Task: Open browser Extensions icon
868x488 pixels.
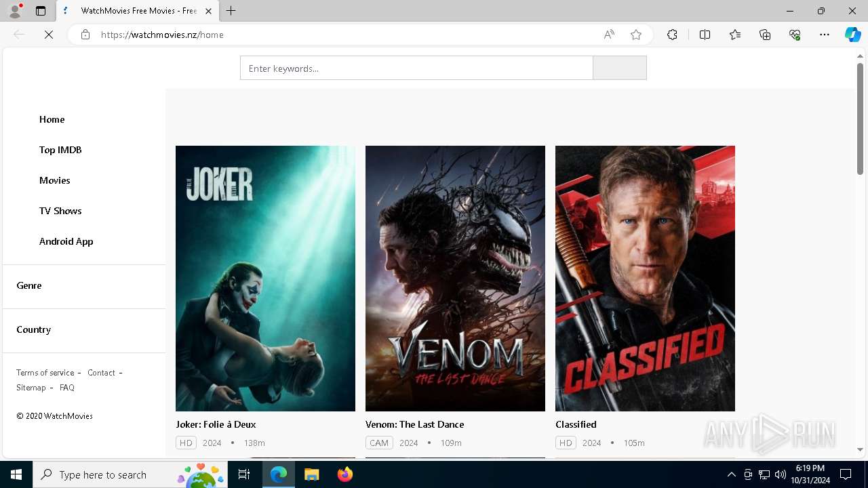Action: click(x=672, y=35)
